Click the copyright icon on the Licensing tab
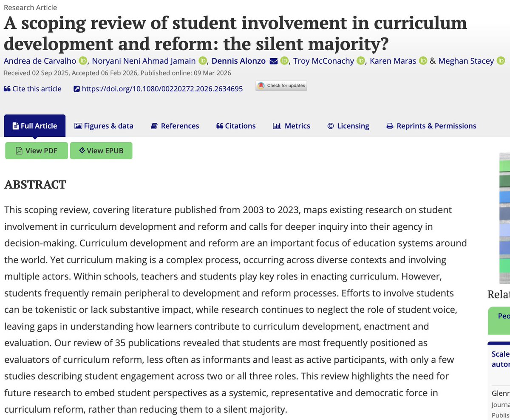Viewport: 510px width, 420px height. (x=330, y=126)
